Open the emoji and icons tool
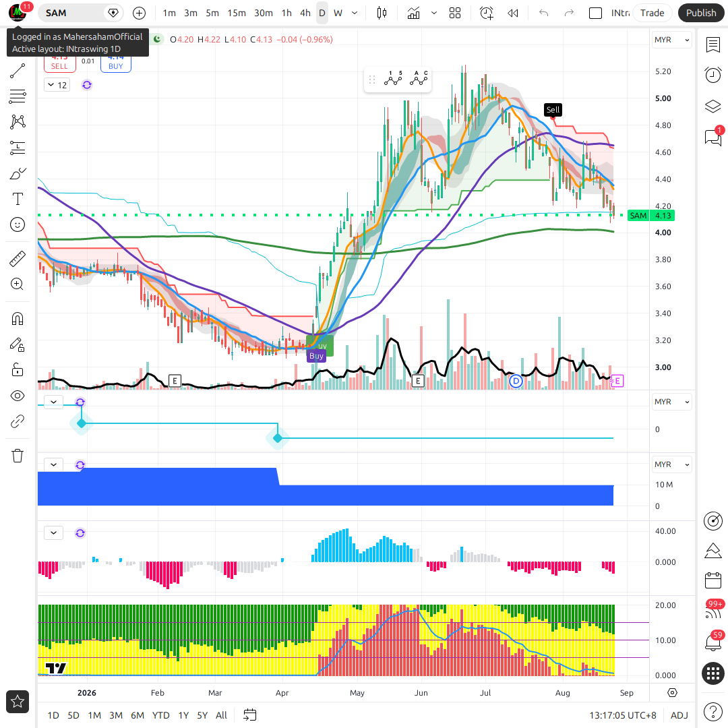 point(18,224)
